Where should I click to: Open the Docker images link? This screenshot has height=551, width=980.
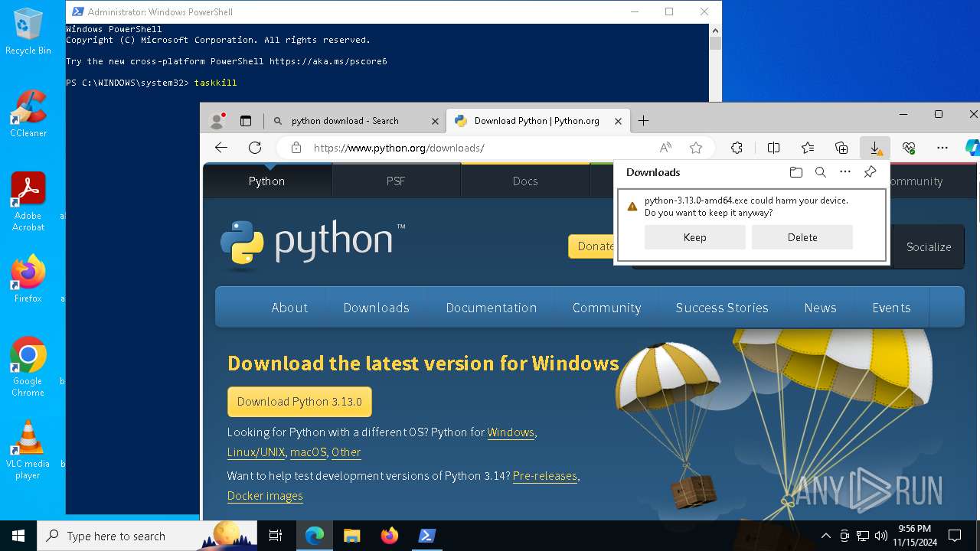(x=265, y=496)
